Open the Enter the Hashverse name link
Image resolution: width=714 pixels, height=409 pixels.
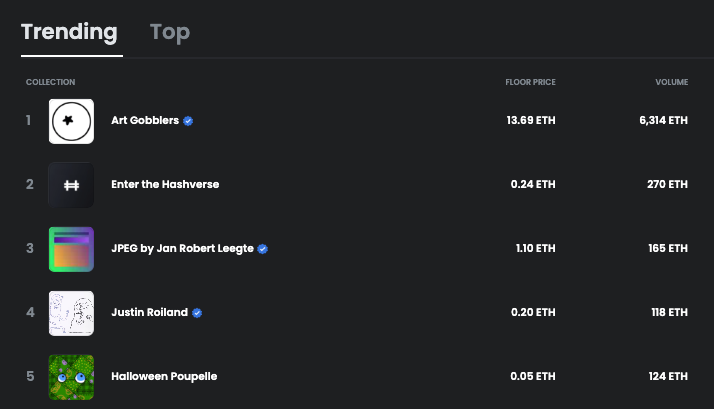coord(165,184)
